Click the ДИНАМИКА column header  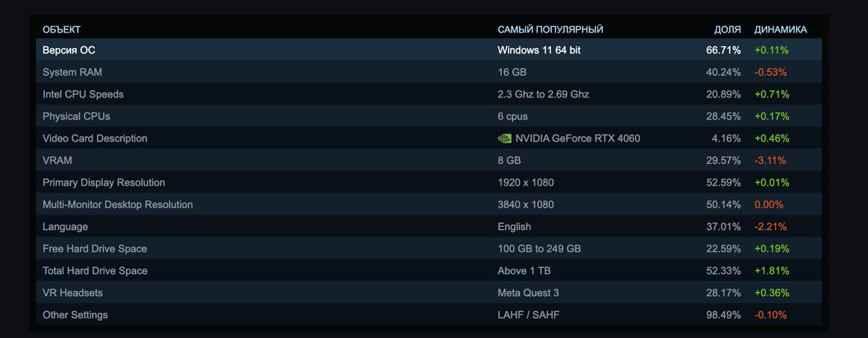point(781,30)
